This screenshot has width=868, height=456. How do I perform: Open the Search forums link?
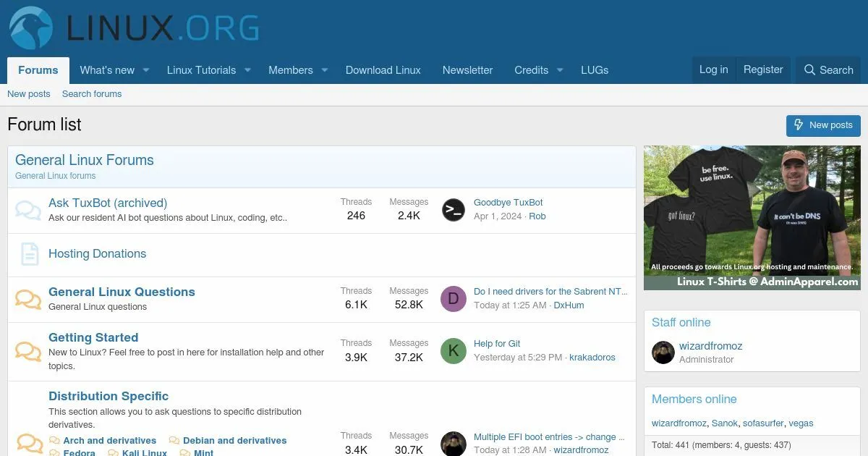pos(92,94)
